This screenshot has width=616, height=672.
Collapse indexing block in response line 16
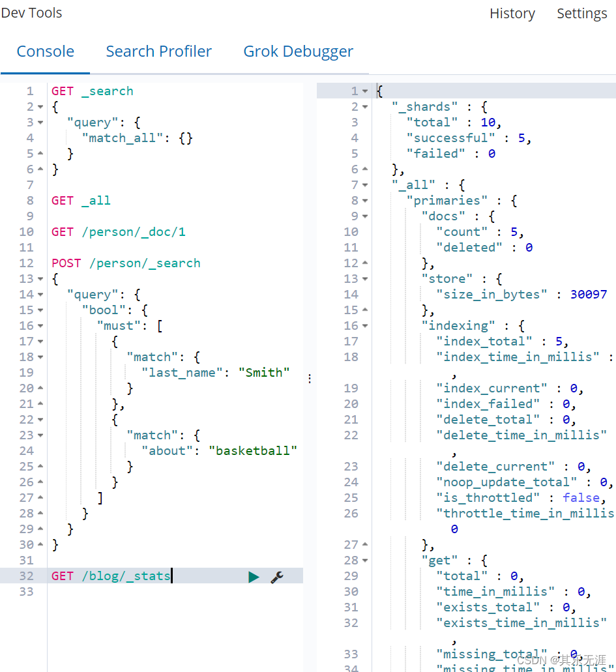[x=365, y=326]
